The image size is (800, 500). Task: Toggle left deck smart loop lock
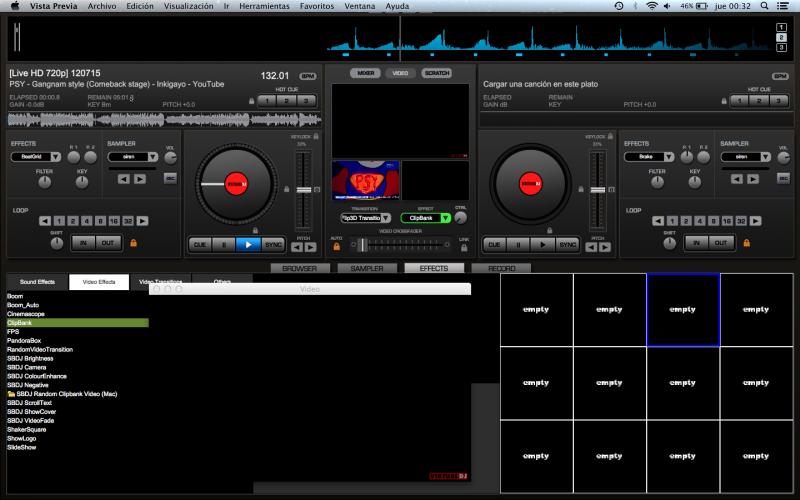134,243
